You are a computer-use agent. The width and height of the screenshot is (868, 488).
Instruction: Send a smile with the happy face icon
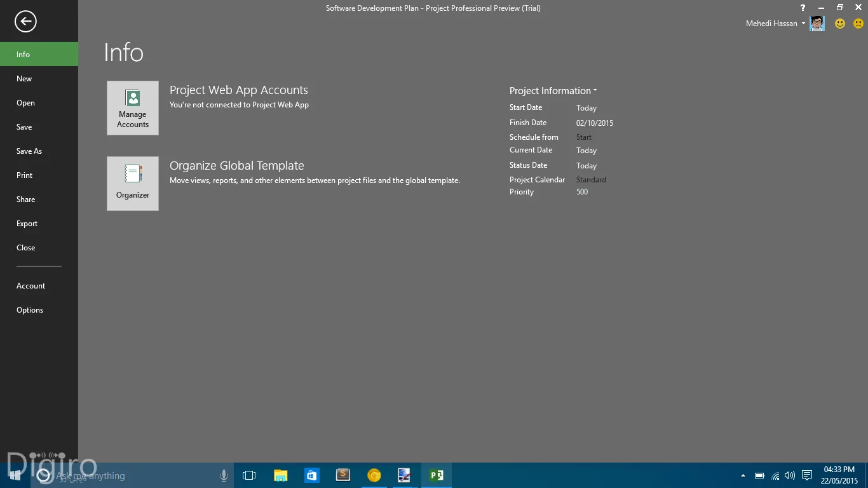[x=840, y=24]
